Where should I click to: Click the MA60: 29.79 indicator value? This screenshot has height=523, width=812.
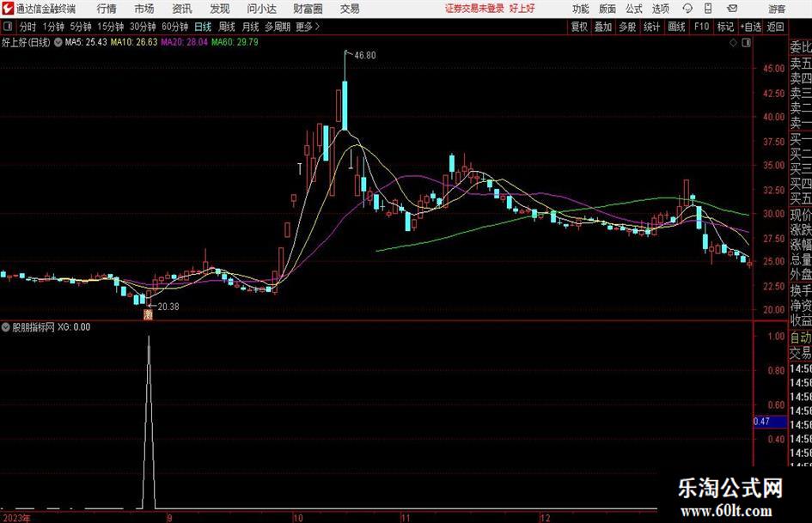pos(234,42)
